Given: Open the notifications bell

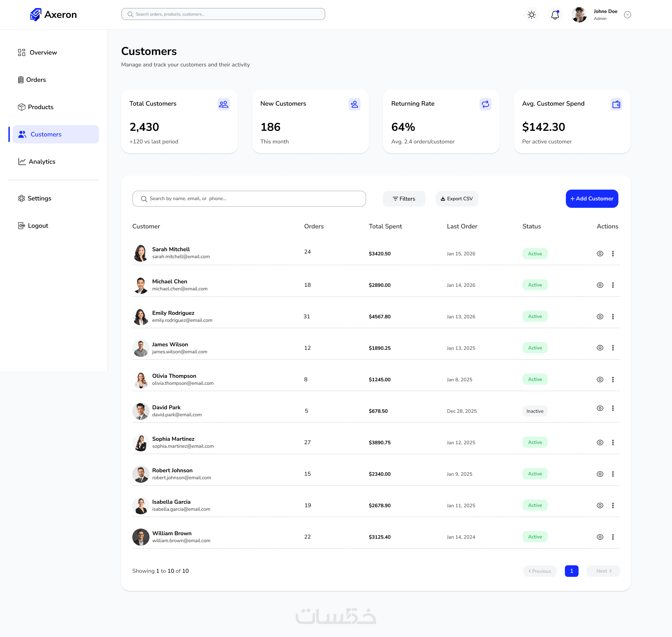Looking at the screenshot, I should (x=555, y=15).
